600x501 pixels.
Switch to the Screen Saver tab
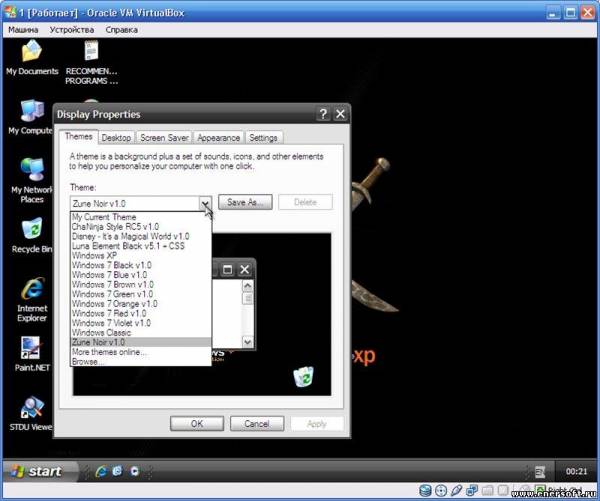(x=164, y=138)
